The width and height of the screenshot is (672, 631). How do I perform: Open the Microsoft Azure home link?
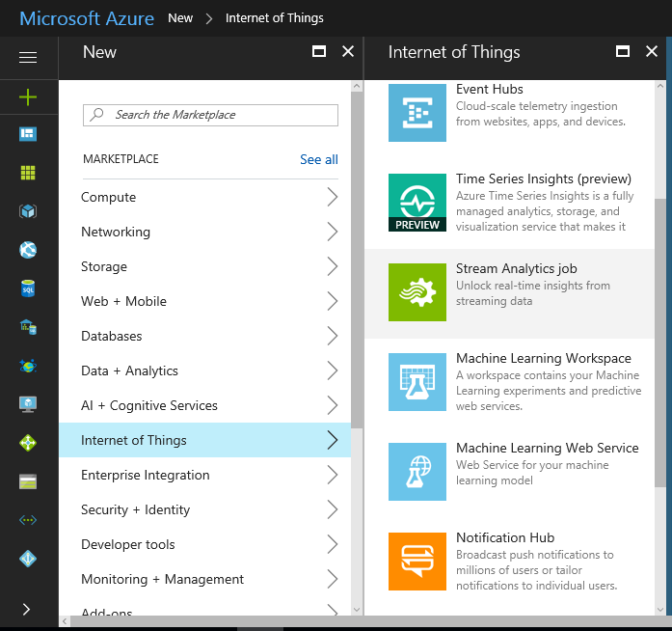[87, 18]
